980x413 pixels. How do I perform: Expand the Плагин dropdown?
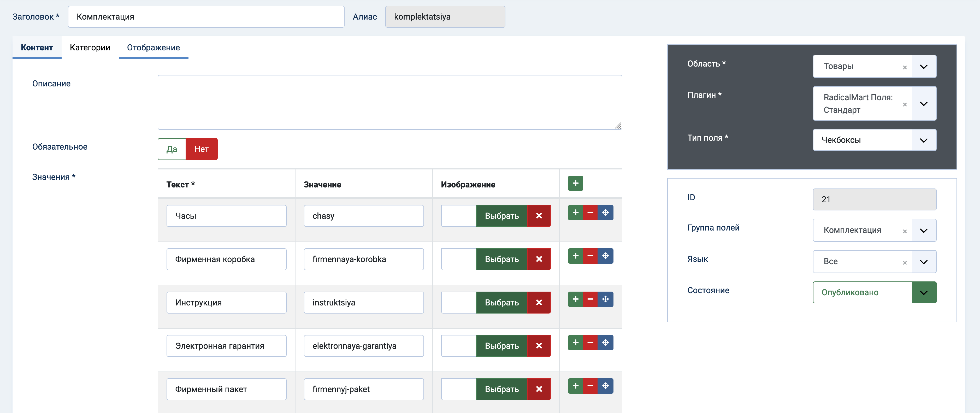(x=923, y=104)
